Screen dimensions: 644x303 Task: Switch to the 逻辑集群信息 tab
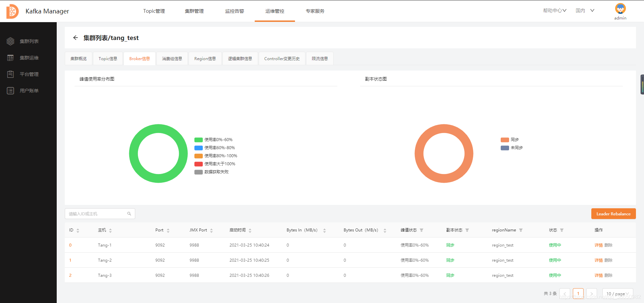(x=240, y=58)
